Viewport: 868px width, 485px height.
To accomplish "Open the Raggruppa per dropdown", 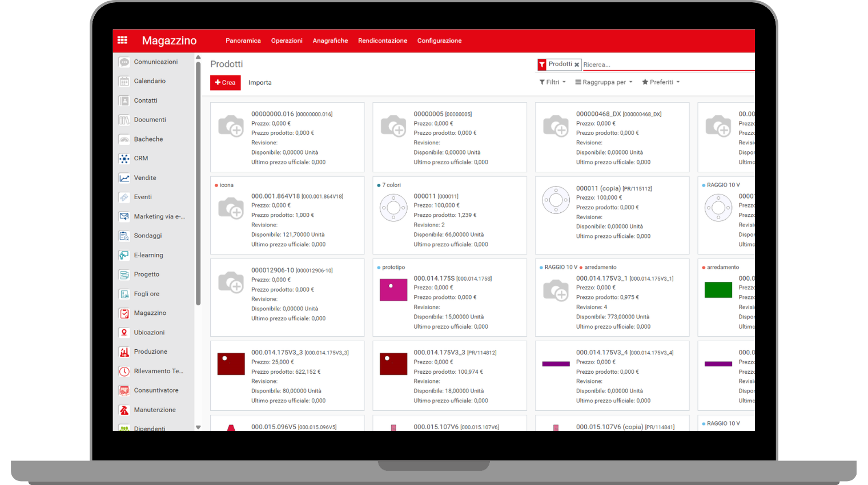I will [x=604, y=82].
